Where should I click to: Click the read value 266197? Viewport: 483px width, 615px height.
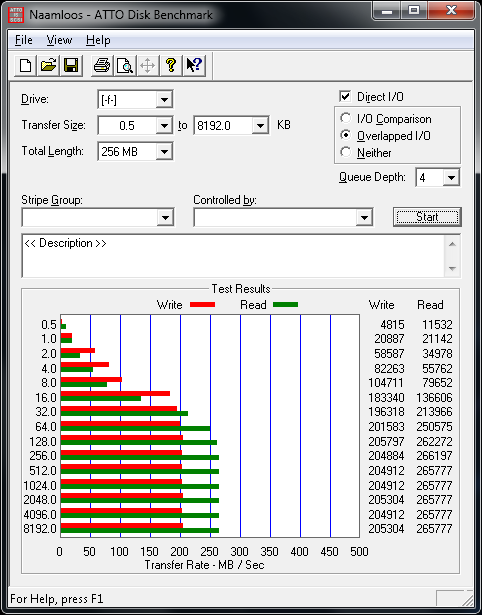(434, 456)
